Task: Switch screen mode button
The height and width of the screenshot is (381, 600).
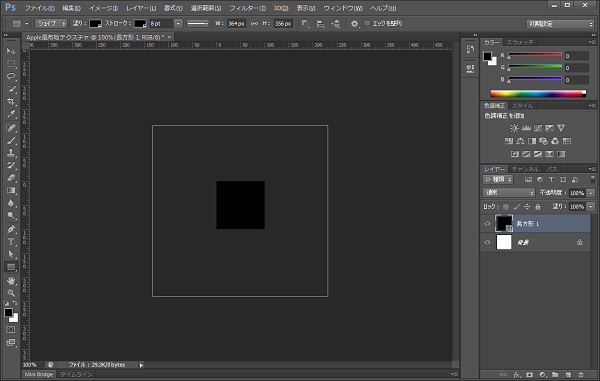Action: 11,343
